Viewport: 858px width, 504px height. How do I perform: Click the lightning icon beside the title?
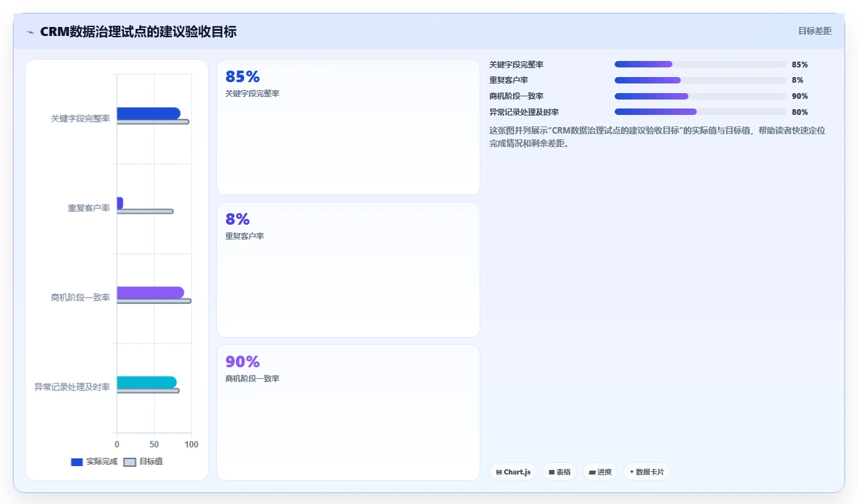coord(30,32)
